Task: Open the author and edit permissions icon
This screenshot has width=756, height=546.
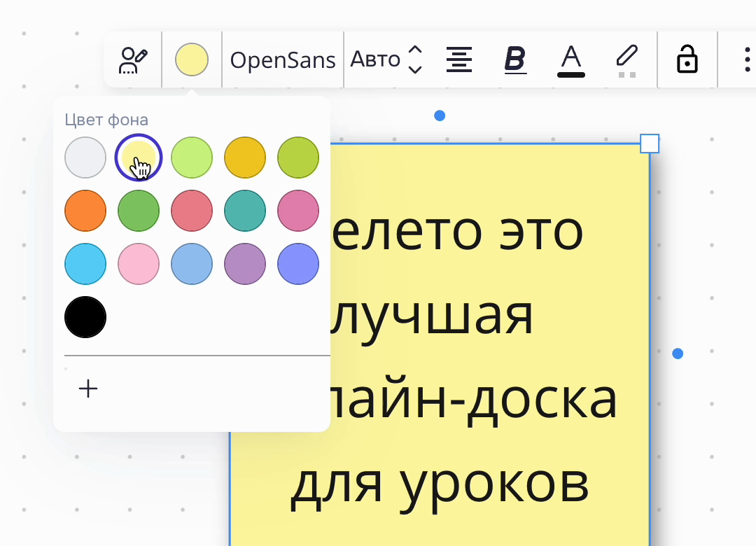Action: (132, 59)
